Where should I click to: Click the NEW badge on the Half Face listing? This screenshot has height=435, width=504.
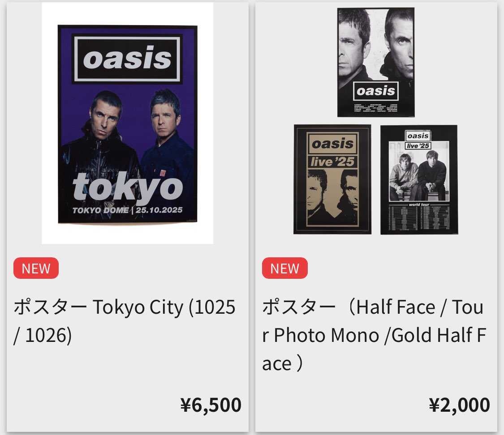pyautogui.click(x=284, y=269)
